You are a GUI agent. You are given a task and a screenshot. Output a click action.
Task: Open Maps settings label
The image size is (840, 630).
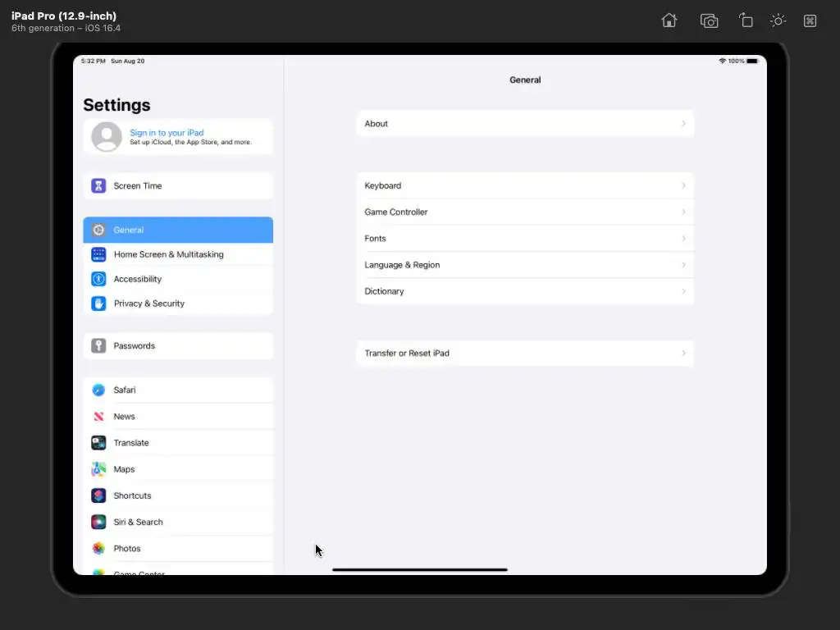point(125,469)
